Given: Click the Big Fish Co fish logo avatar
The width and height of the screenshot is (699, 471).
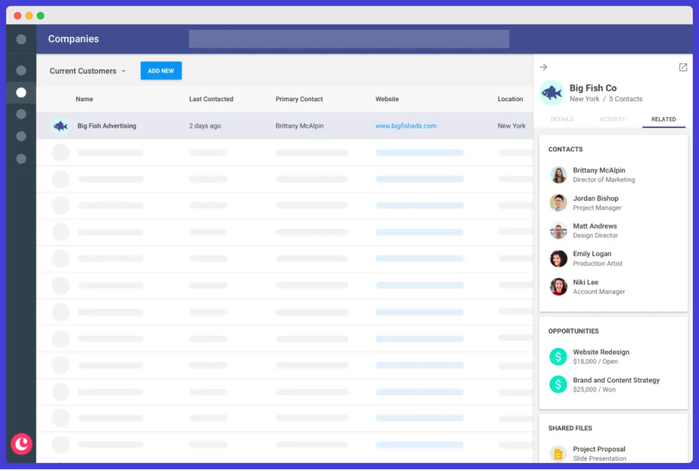Looking at the screenshot, I should [x=551, y=93].
